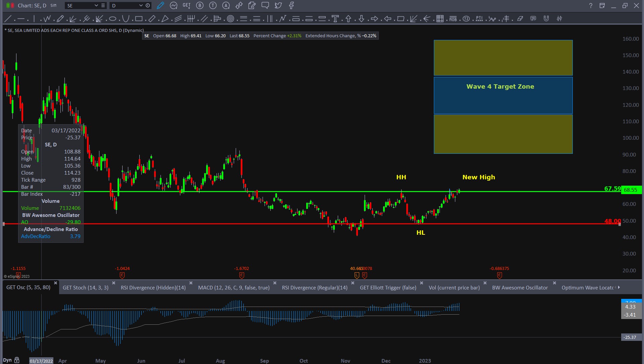Toggle the green and red link indicator
644x364 pixels.
10,5
